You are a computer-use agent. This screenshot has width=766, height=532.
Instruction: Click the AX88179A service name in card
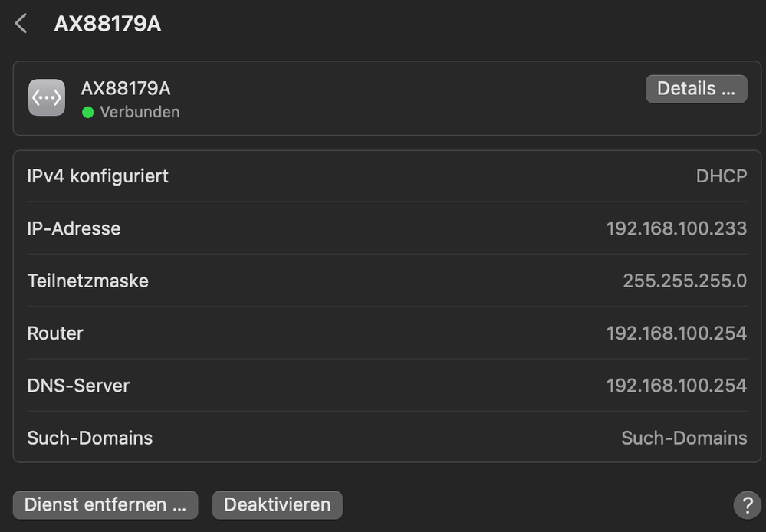(126, 88)
